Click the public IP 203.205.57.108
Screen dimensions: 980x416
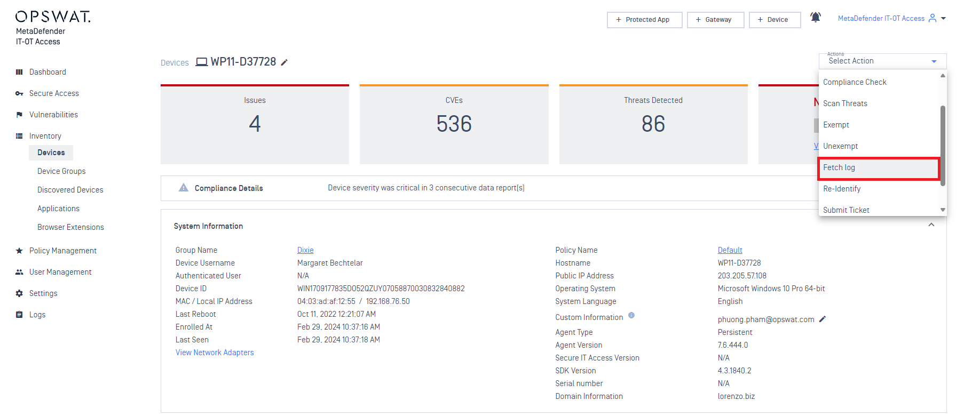tap(742, 276)
